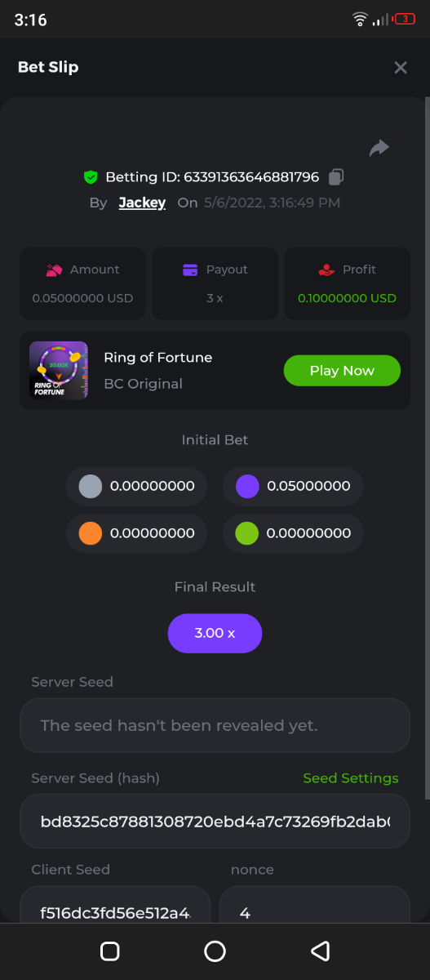The height and width of the screenshot is (980, 430).
Task: Open Jackey's user profile link
Action: (142, 203)
